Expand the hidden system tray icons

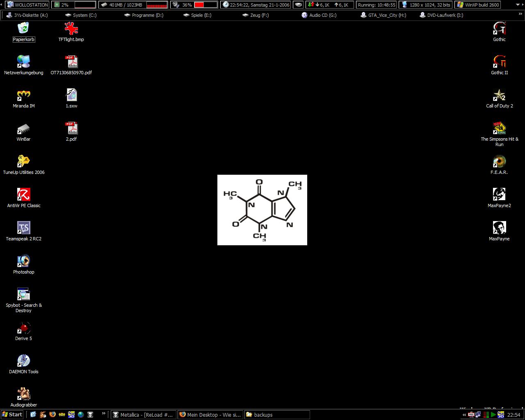(464, 415)
